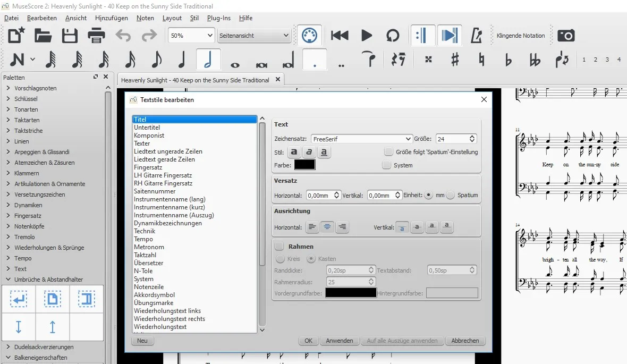Open the Plug-Ins menu
Image resolution: width=627 pixels, height=364 pixels.
pyautogui.click(x=219, y=18)
